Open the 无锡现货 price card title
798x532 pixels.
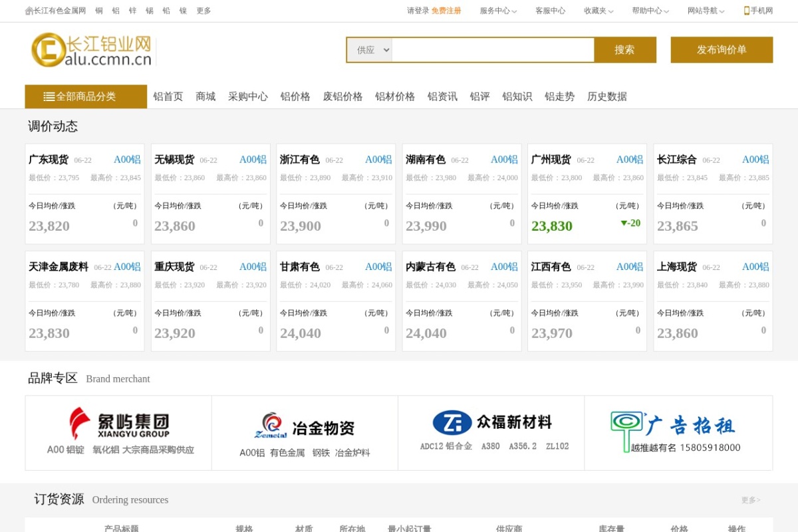click(x=174, y=160)
